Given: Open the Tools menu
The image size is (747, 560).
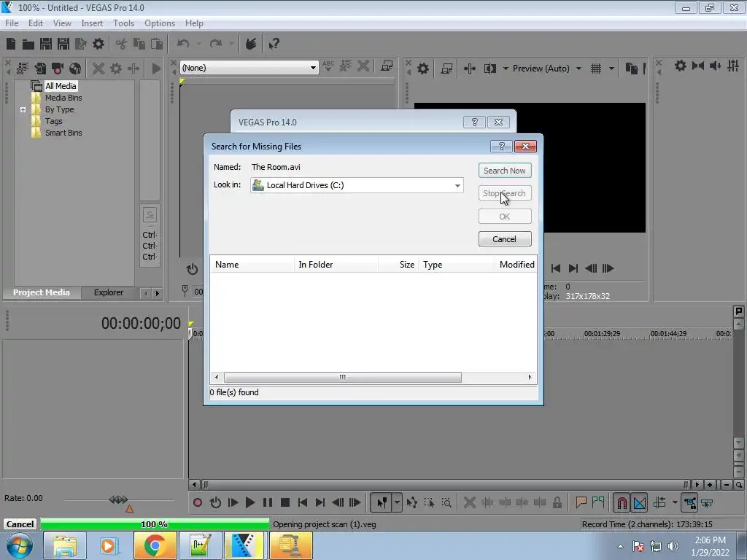Looking at the screenshot, I should coord(123,23).
